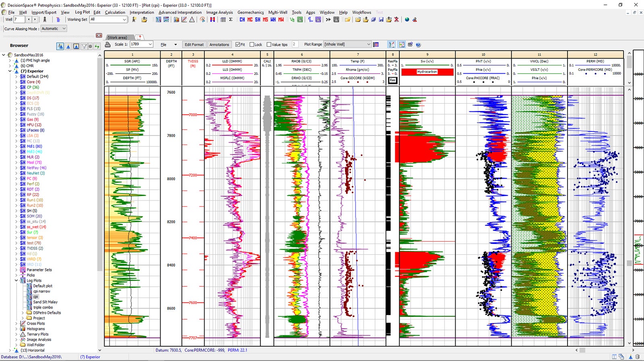The height and width of the screenshot is (362, 644).
Task: Click the blue help question icon
Action: point(418,45)
